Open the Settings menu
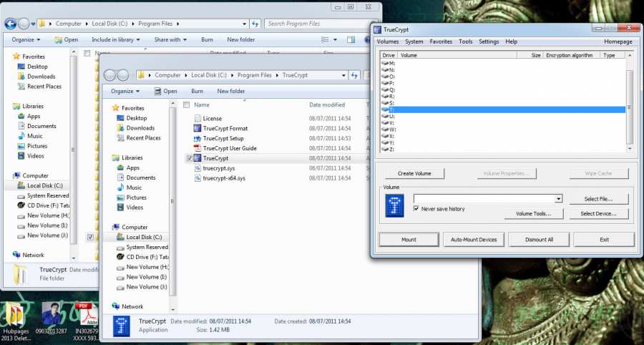Viewport: 644px width, 345px height. (x=489, y=42)
